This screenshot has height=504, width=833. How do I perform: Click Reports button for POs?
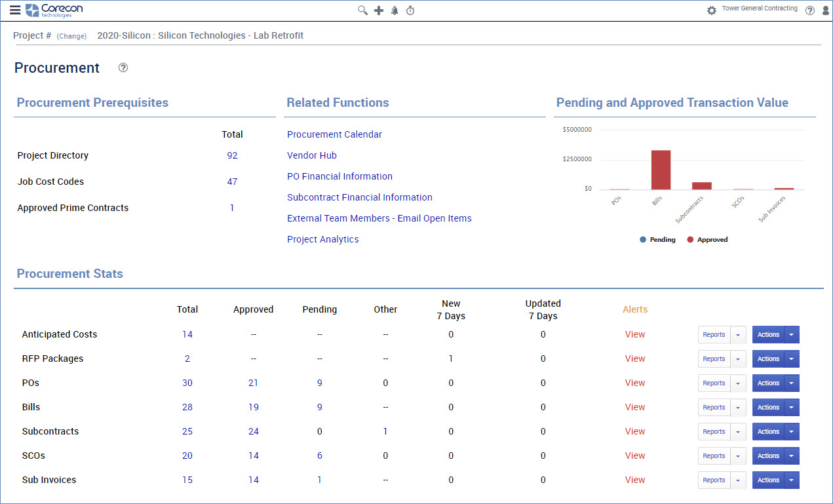714,383
